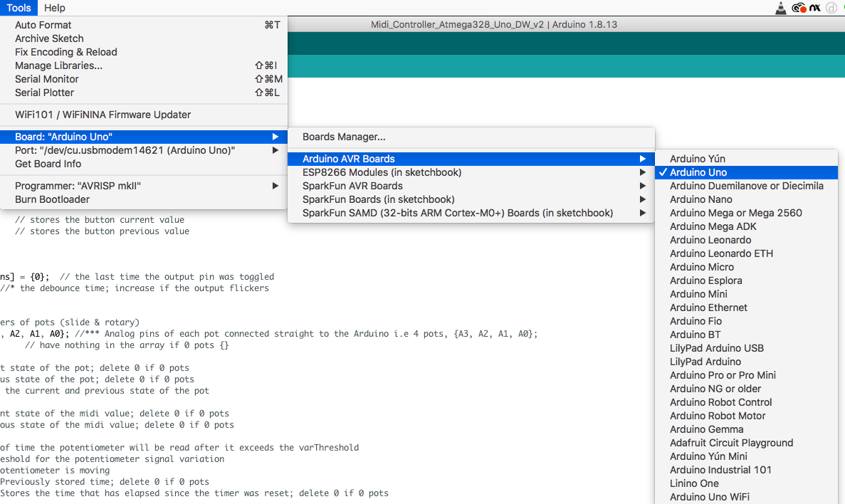
Task: Click the circled 'd' icon in menu bar
Action: click(831, 8)
